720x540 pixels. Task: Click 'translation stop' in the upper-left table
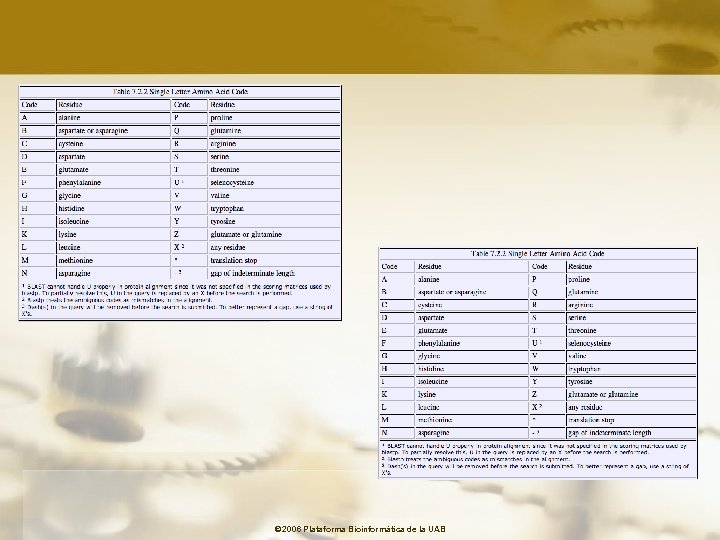pos(234,260)
